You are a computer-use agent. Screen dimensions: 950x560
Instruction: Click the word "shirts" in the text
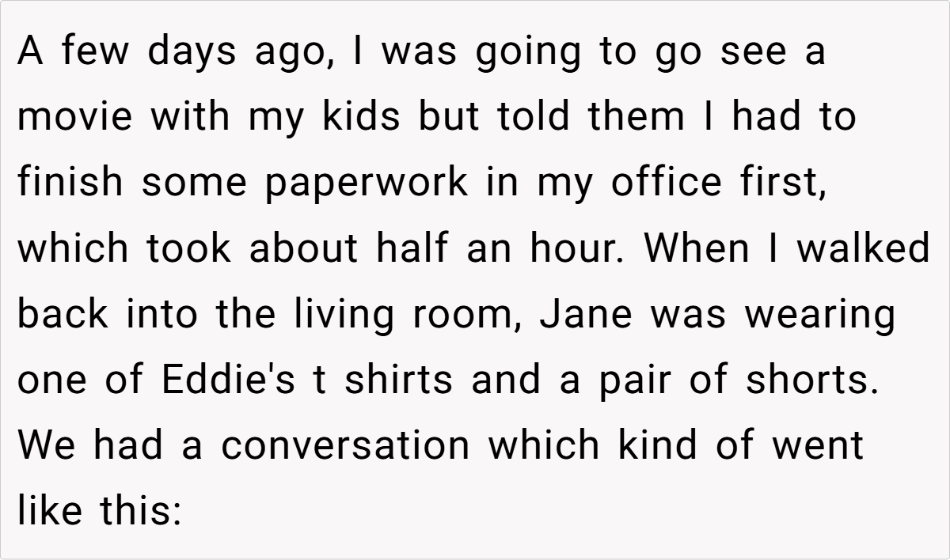tap(399, 380)
